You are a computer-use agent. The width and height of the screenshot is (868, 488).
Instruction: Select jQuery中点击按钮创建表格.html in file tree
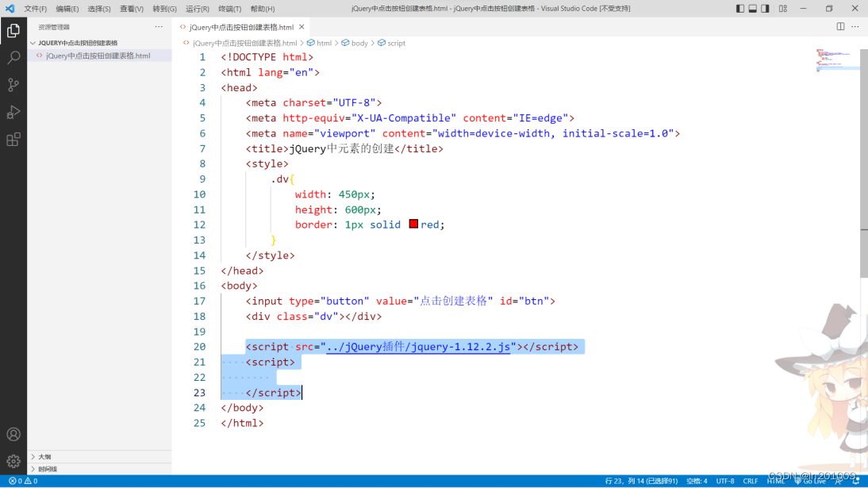click(99, 56)
